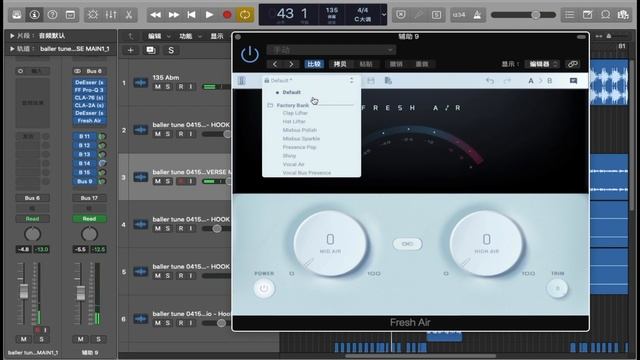This screenshot has width=640, height=360.
Task: Open the 显示 menu in tracks area
Action: pyautogui.click(x=217, y=36)
